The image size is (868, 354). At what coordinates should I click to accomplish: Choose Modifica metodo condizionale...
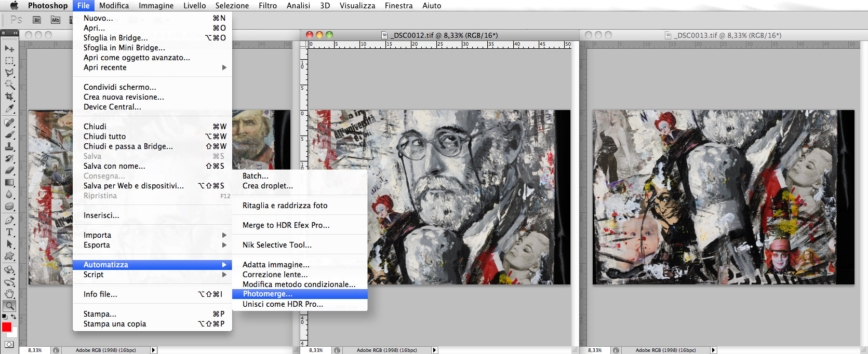pos(300,284)
